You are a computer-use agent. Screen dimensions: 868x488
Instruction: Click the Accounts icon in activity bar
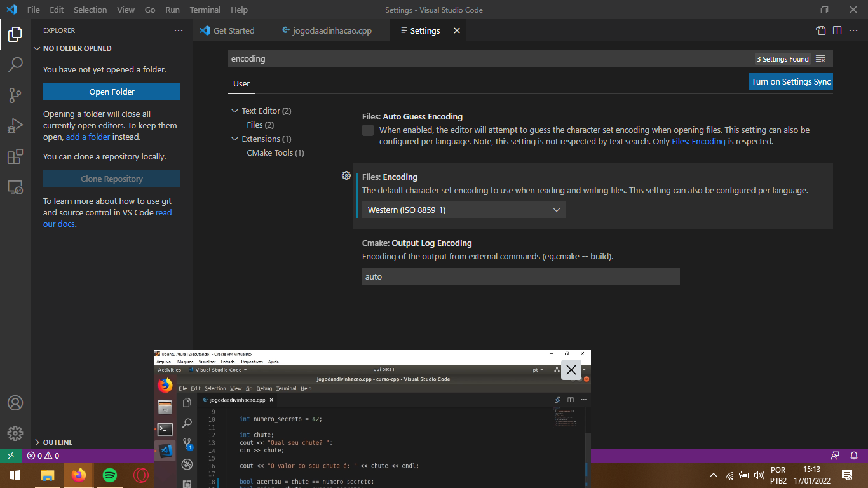pyautogui.click(x=15, y=403)
